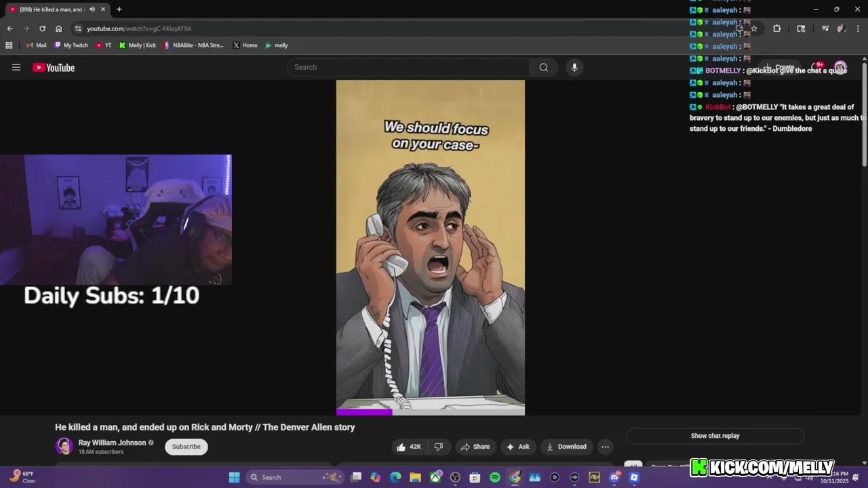Bookmark this page with the star
The image size is (868, 488).
[x=754, y=28]
